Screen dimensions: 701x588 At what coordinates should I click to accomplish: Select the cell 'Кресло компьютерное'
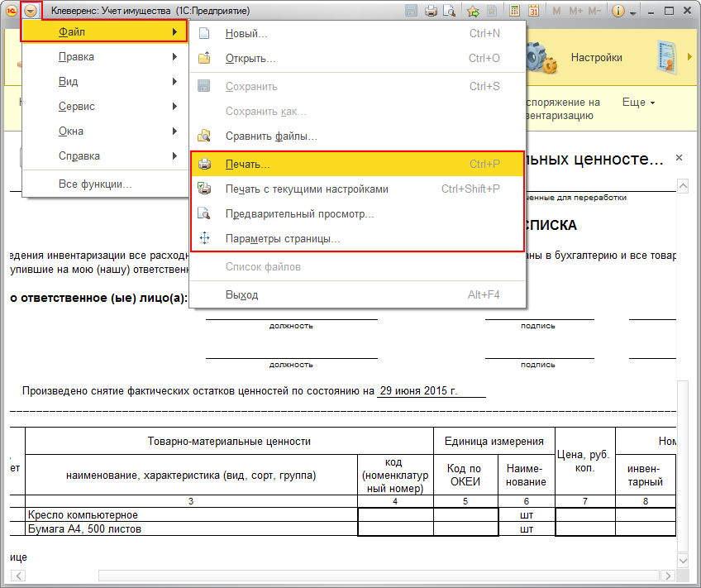(191, 514)
